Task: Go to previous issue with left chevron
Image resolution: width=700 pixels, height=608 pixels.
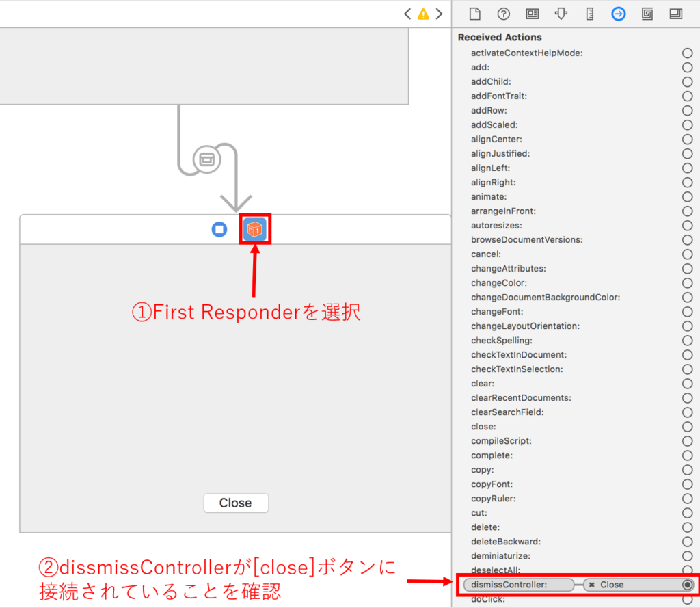Action: [x=407, y=14]
